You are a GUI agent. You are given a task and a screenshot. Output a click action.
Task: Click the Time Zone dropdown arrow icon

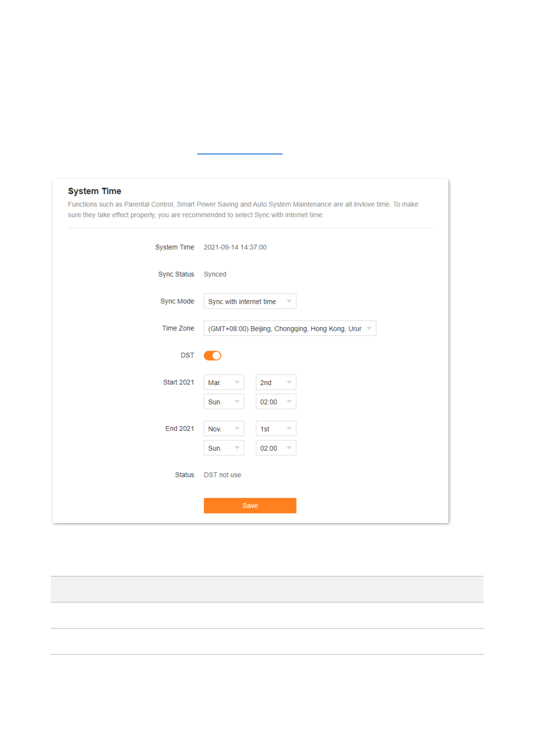(369, 328)
